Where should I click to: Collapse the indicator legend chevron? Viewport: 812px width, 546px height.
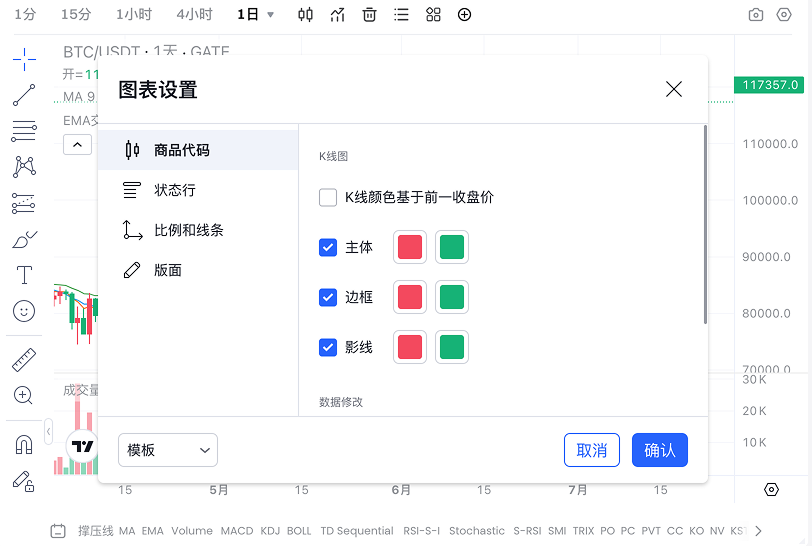78,145
